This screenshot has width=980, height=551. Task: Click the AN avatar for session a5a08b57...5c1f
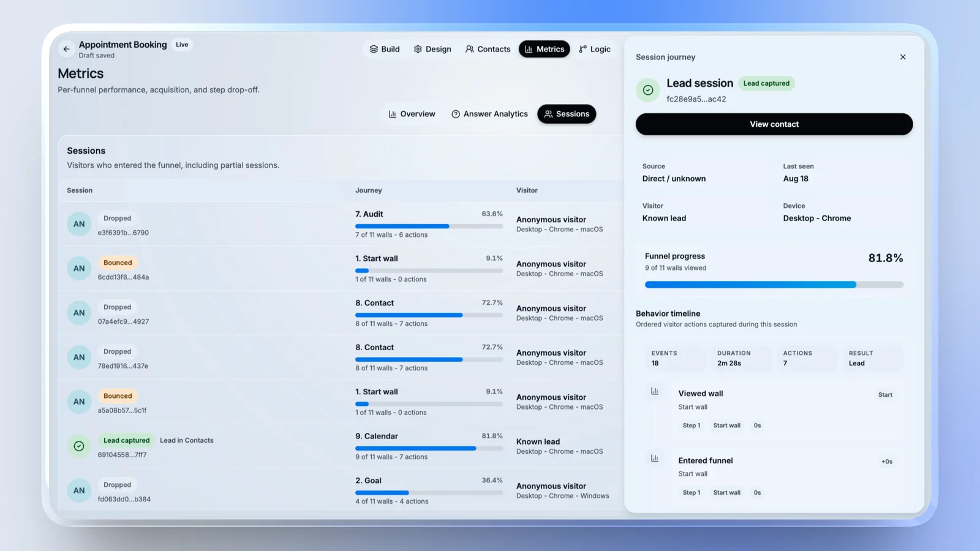tap(79, 402)
